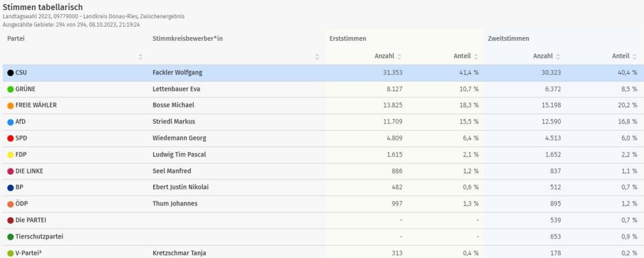
Task: Click the black CSU color dot
Action: 11,73
